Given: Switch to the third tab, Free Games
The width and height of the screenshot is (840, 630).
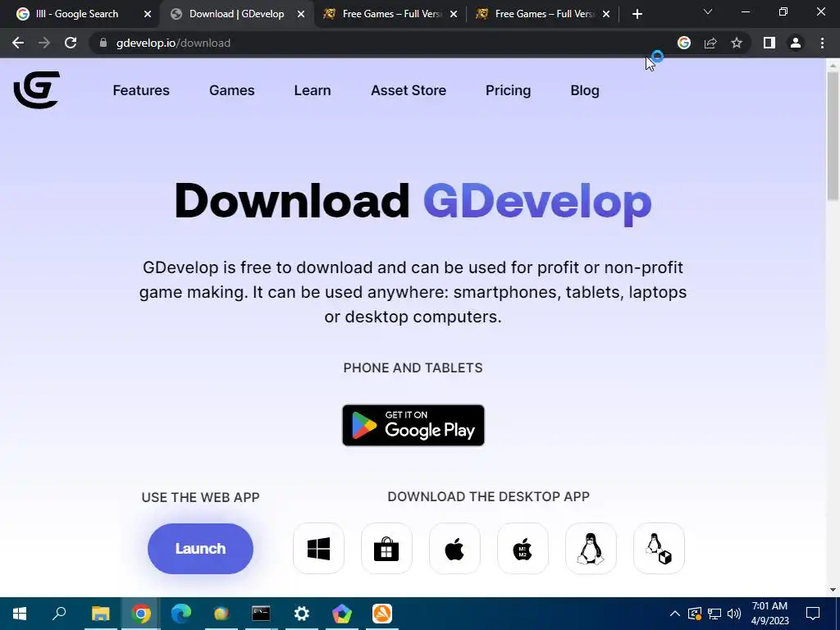Looking at the screenshot, I should click(x=390, y=14).
